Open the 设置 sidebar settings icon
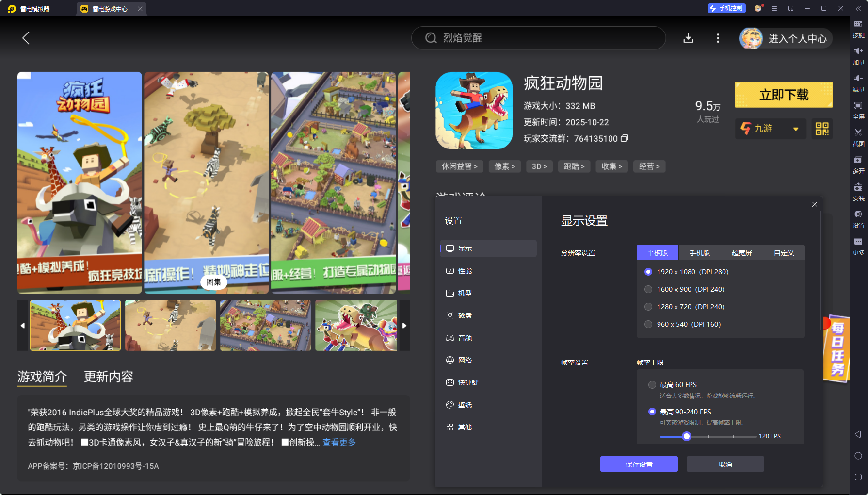The width and height of the screenshot is (868, 495). click(858, 219)
